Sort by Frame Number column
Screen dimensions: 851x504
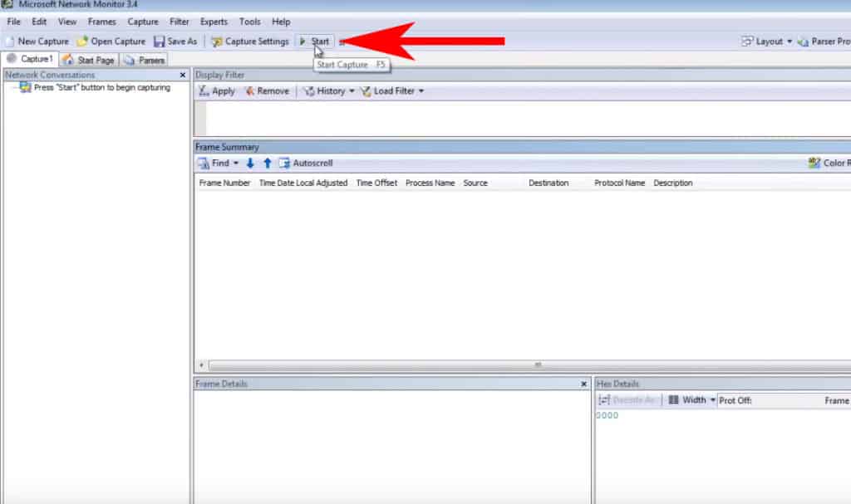pos(224,183)
